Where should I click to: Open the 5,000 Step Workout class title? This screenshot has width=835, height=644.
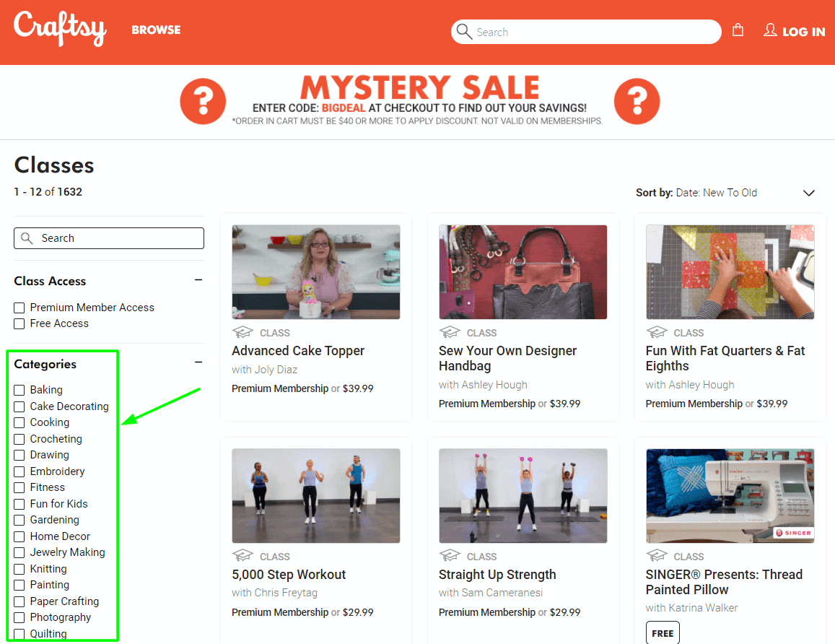[289, 575]
